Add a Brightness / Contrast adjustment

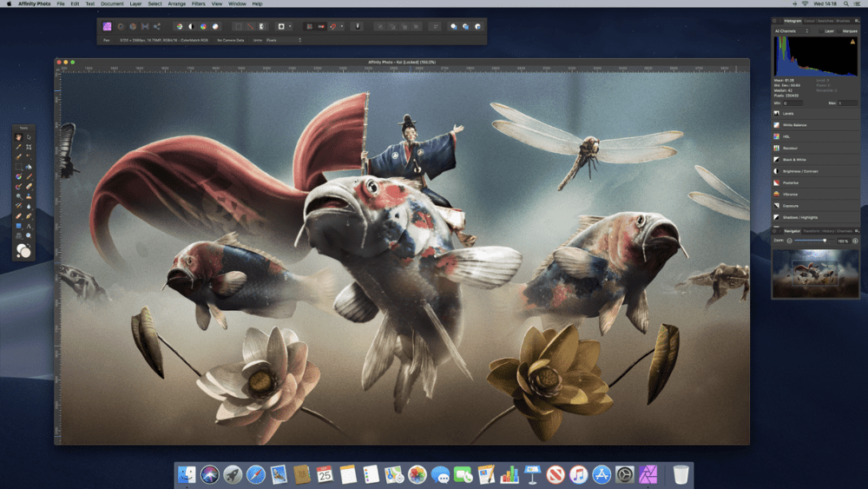[816, 171]
